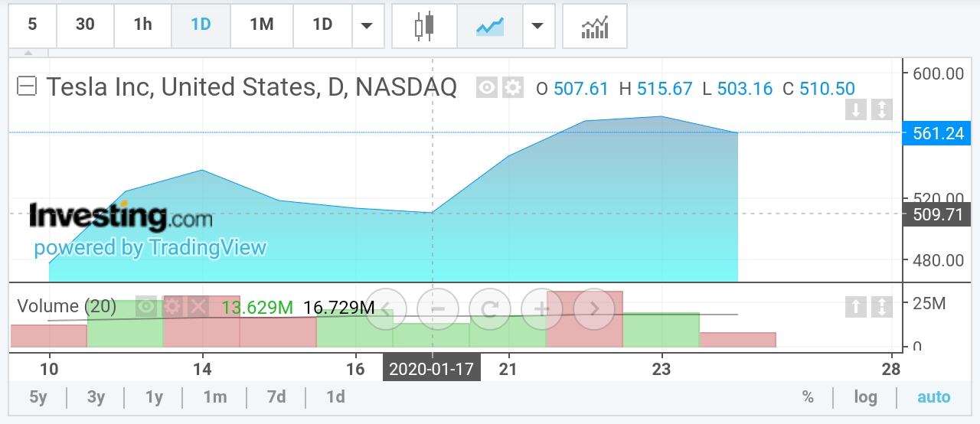Click the closing value 510.50
The height and width of the screenshot is (424, 980).
[827, 89]
